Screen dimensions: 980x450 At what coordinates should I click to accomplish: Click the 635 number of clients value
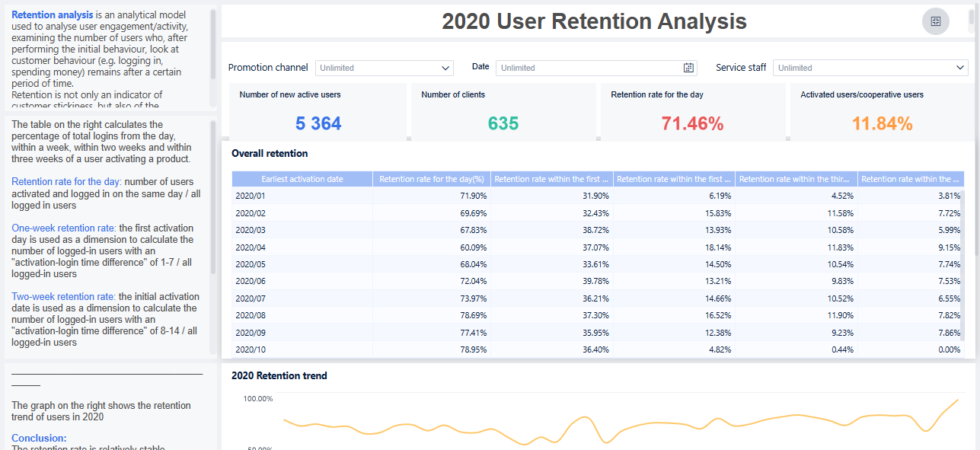(x=503, y=123)
